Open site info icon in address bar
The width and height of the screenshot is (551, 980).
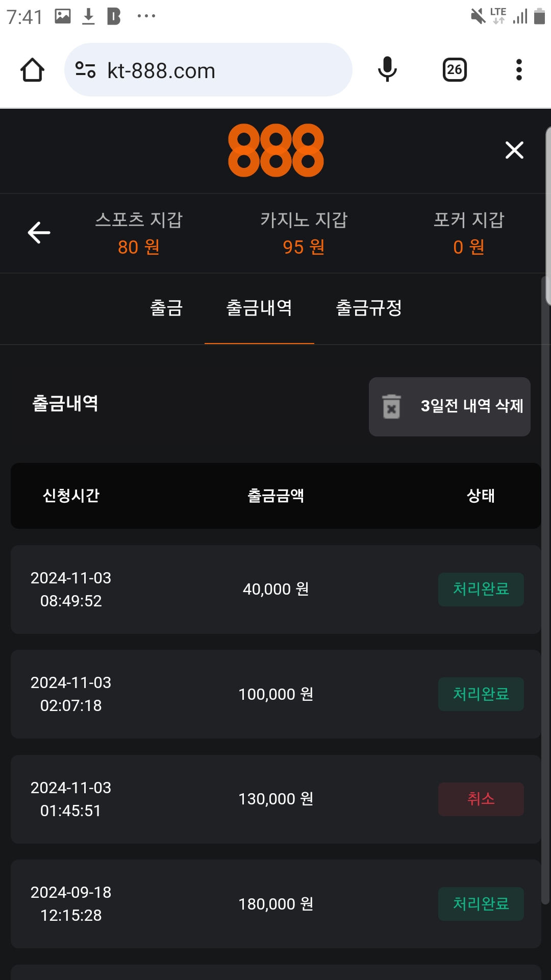tap(85, 70)
